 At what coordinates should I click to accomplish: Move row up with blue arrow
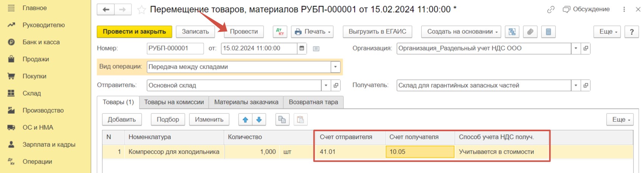pos(245,120)
